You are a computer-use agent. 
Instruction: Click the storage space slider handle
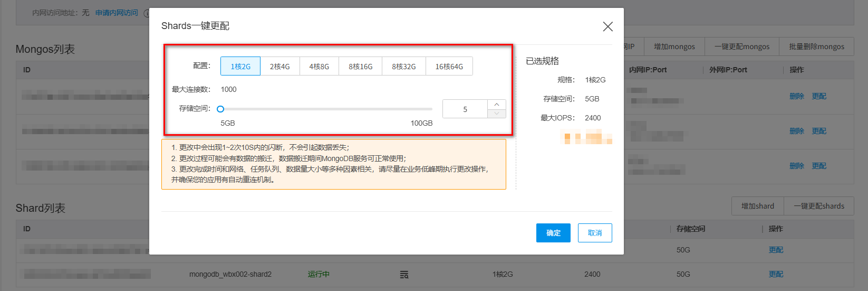[x=220, y=109]
